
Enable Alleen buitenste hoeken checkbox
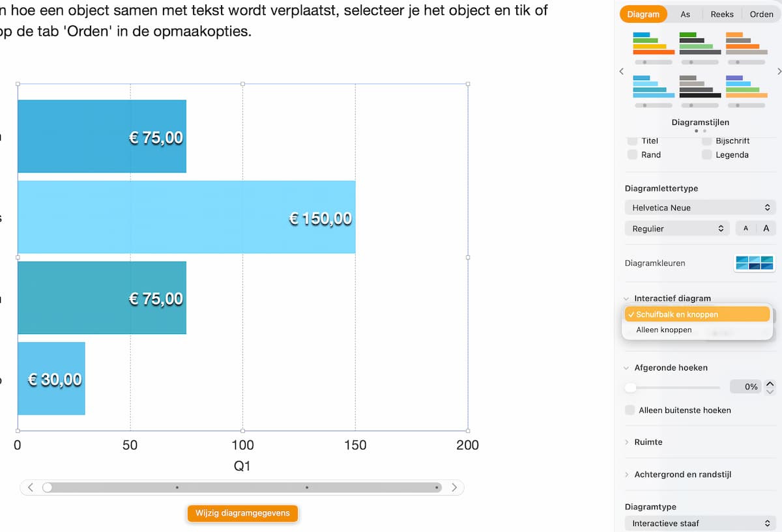pyautogui.click(x=630, y=410)
